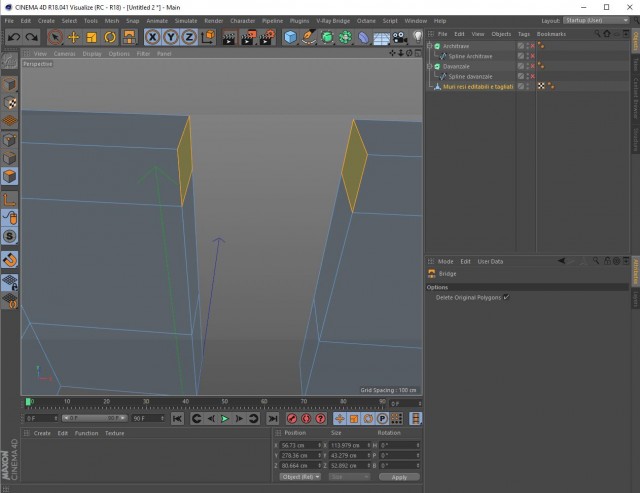640x493 pixels.
Task: Click the Undo arrow icon
Action: [14, 38]
